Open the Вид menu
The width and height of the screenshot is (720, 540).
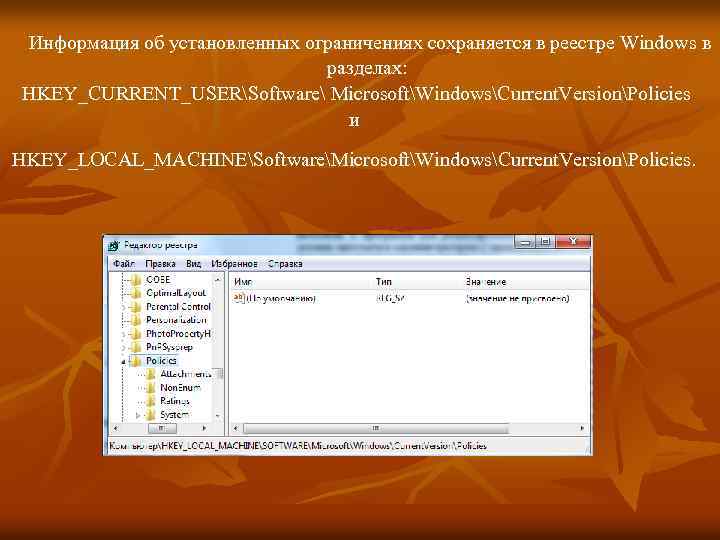point(193,264)
